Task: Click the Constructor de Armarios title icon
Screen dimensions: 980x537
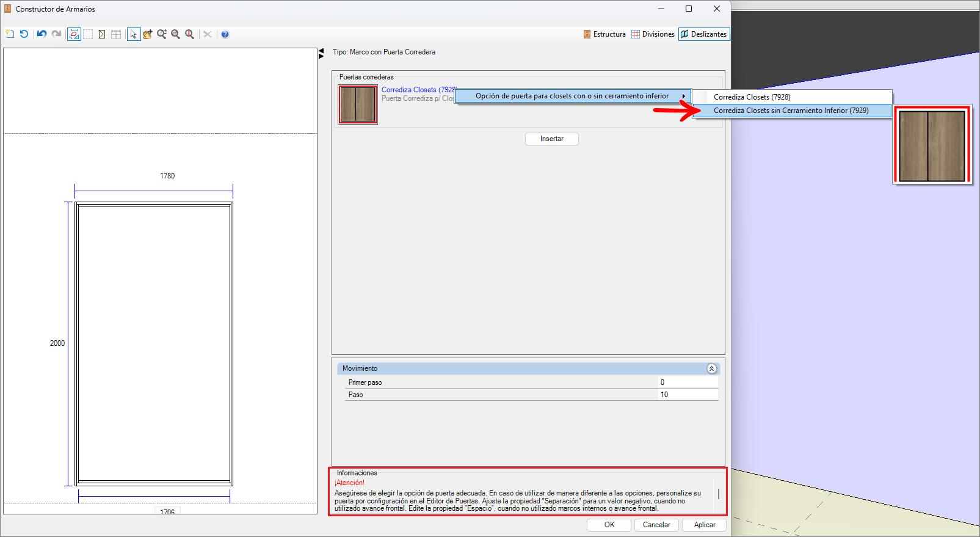Action: (8, 9)
